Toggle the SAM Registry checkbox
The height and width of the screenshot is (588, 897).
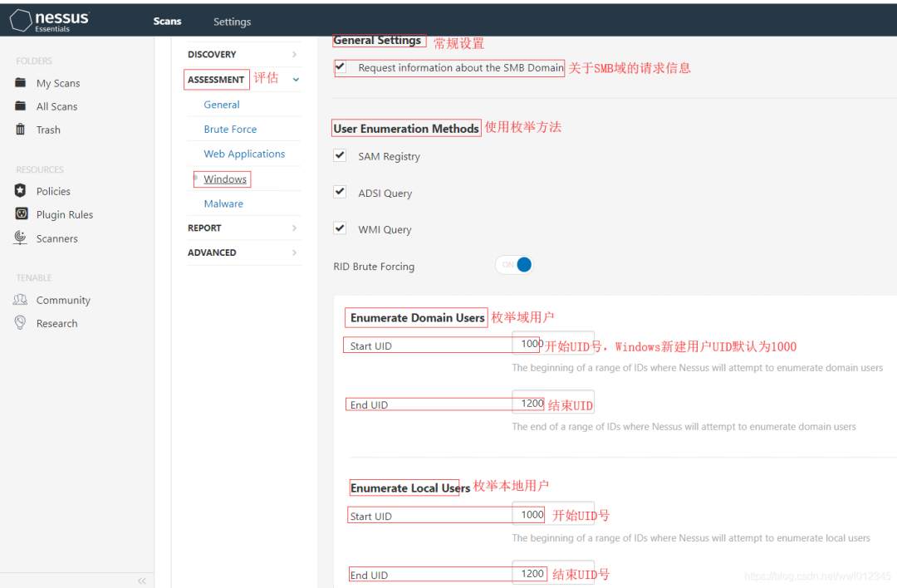[x=340, y=155]
